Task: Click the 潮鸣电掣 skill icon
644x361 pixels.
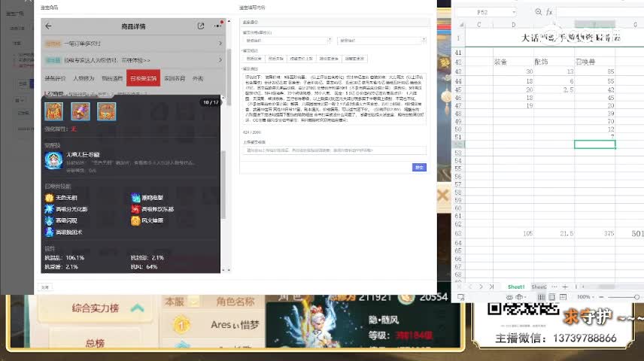Action: [x=135, y=198]
